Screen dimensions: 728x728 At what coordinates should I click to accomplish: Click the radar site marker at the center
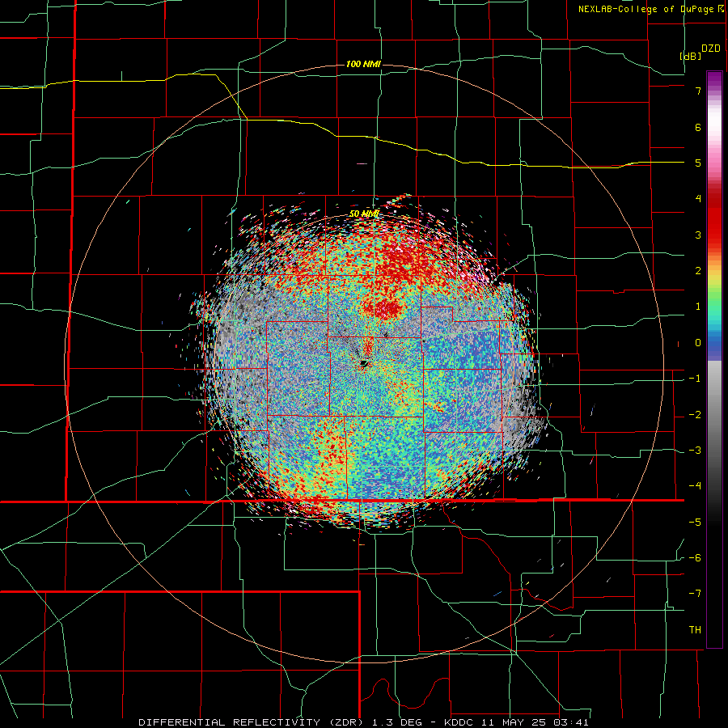coord(364,363)
